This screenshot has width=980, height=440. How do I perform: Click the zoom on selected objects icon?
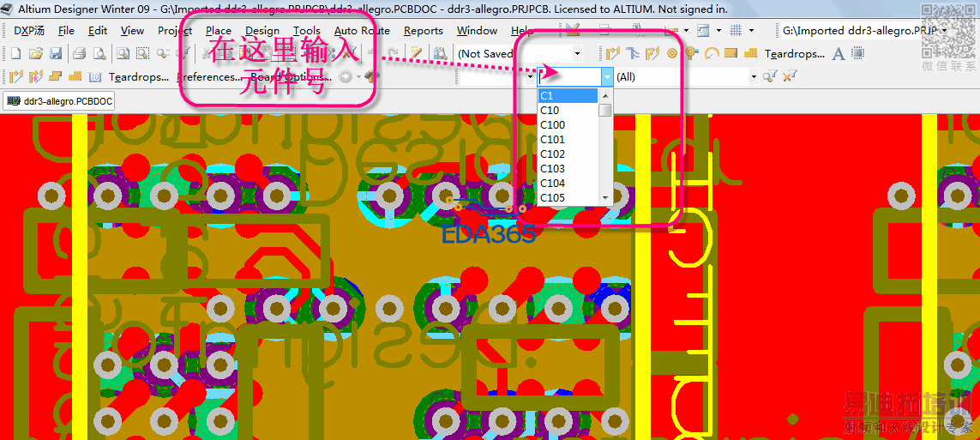[163, 54]
